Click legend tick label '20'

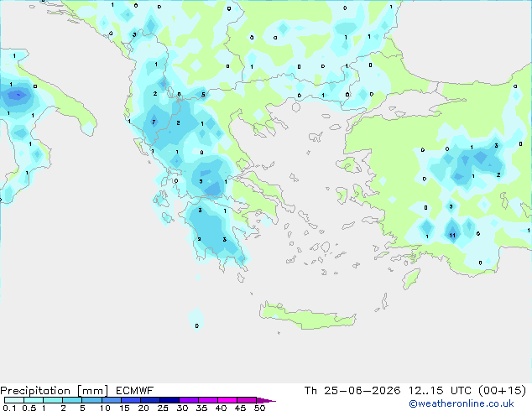(x=143, y=408)
